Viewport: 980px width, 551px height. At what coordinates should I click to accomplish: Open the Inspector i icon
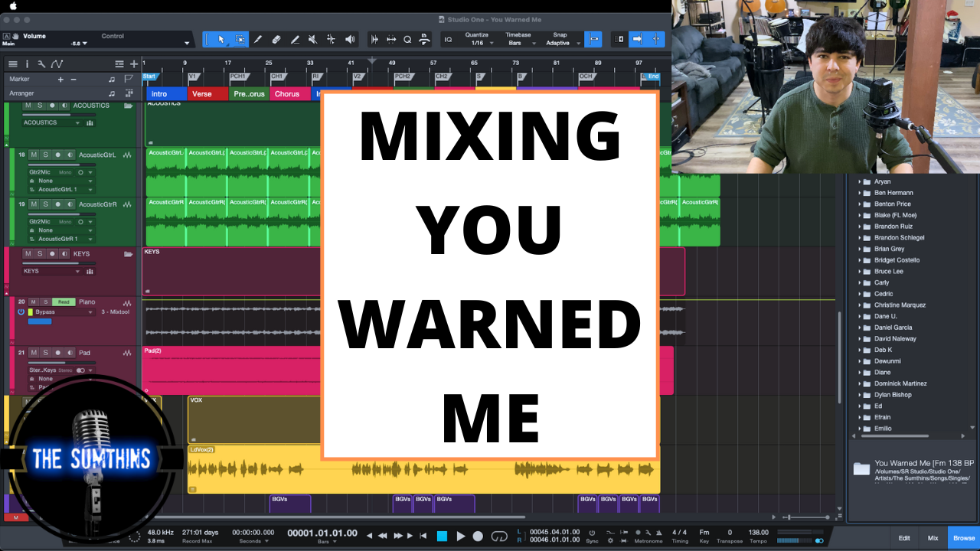[x=27, y=64]
